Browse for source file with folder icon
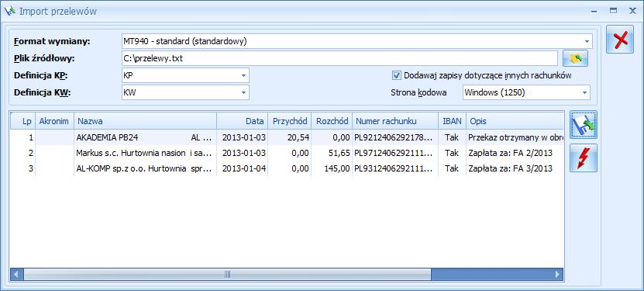The image size is (644, 291). click(575, 58)
